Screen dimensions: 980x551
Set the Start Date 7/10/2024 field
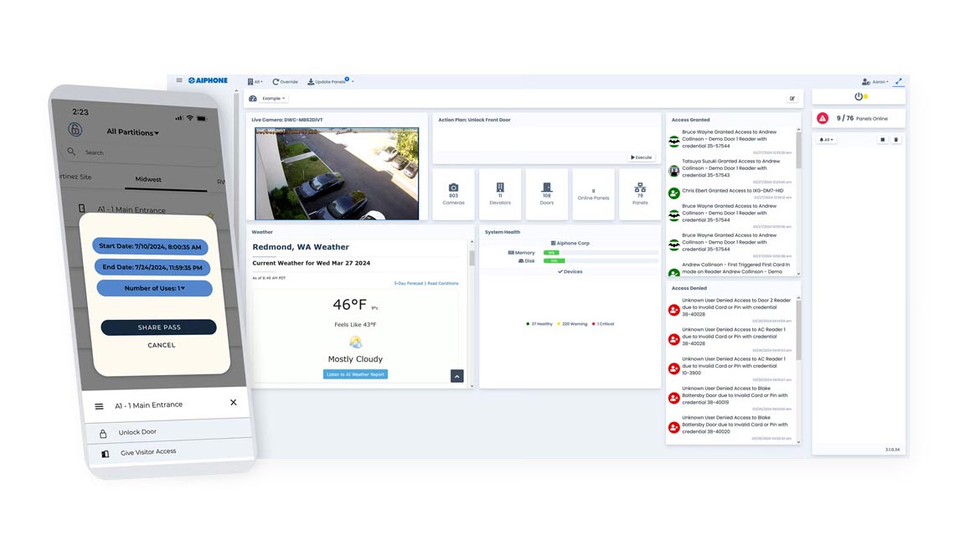[150, 246]
